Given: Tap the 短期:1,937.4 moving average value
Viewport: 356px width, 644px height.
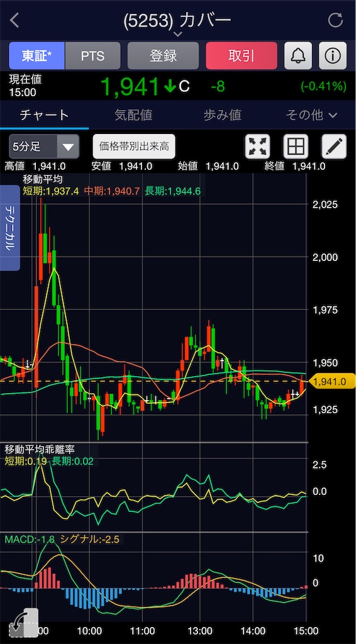Looking at the screenshot, I should 51,191.
